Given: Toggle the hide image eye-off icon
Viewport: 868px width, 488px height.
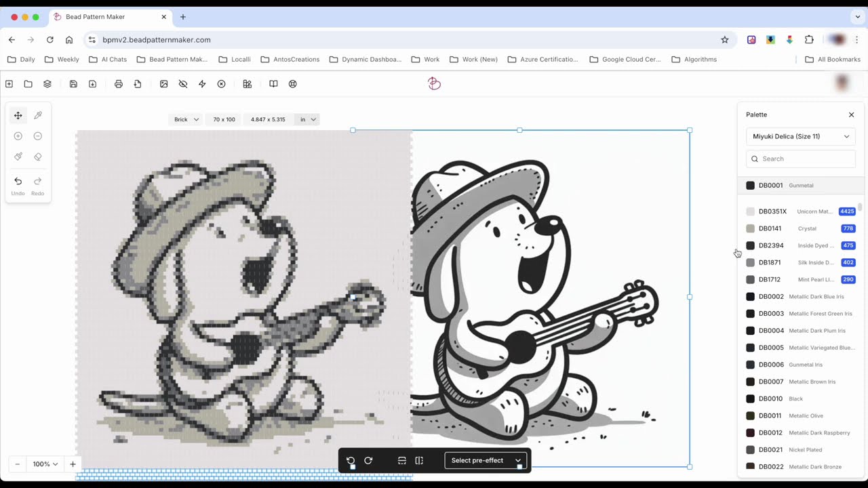Looking at the screenshot, I should click(183, 84).
